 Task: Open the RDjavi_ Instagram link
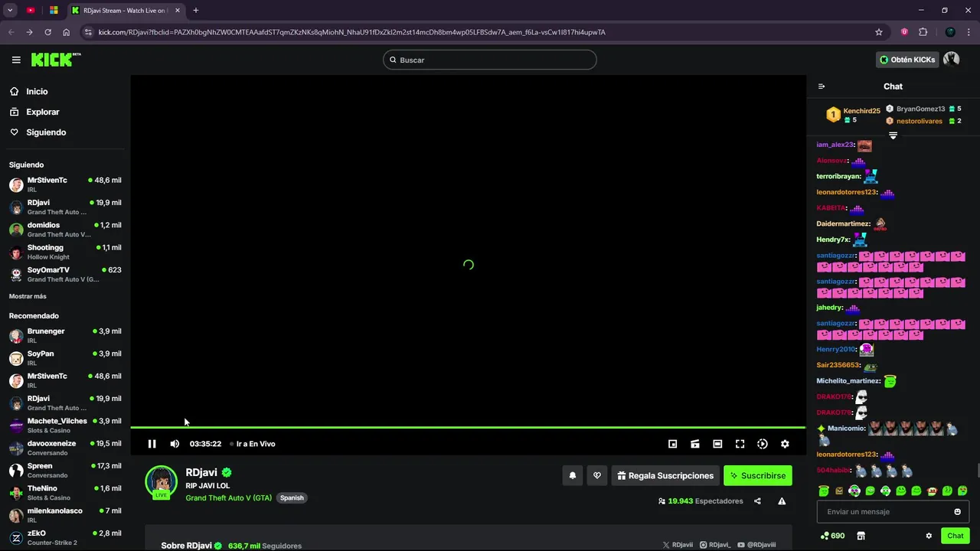[x=715, y=545]
